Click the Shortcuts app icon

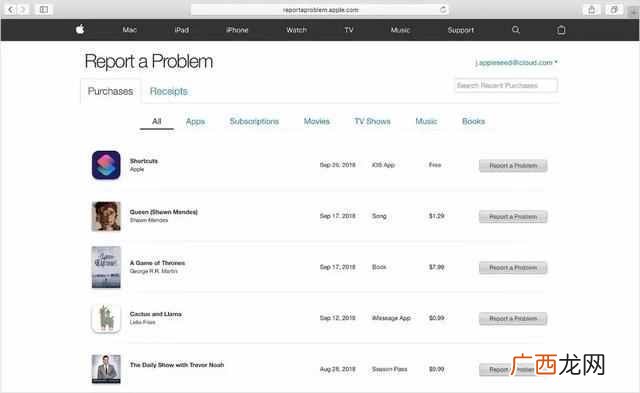106,165
